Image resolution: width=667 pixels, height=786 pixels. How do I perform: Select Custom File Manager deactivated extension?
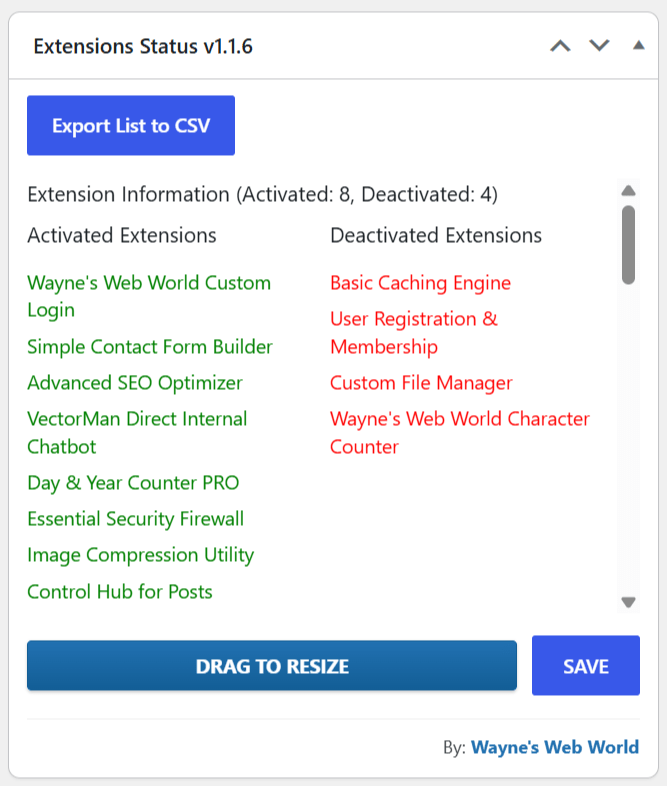click(x=421, y=383)
